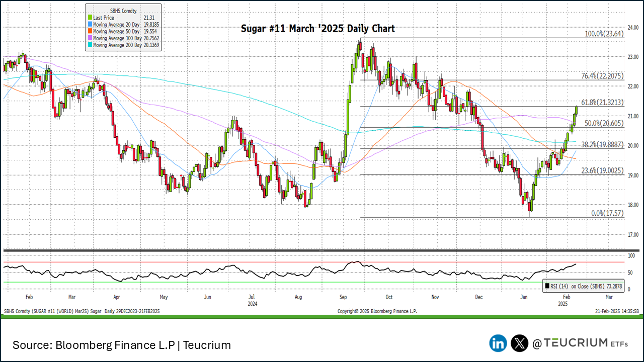Click the chart title Sugar #11 March '2025 Daily Chart

(x=318, y=29)
